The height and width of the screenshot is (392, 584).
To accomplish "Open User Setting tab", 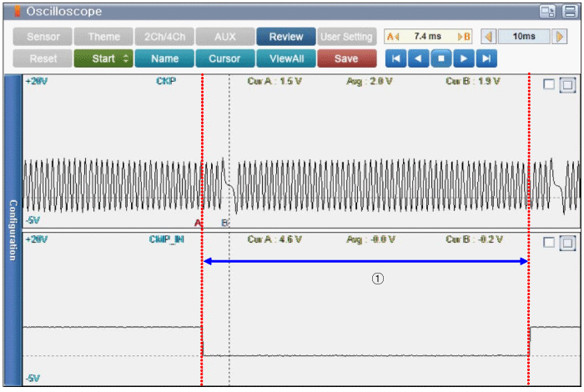I will [347, 37].
